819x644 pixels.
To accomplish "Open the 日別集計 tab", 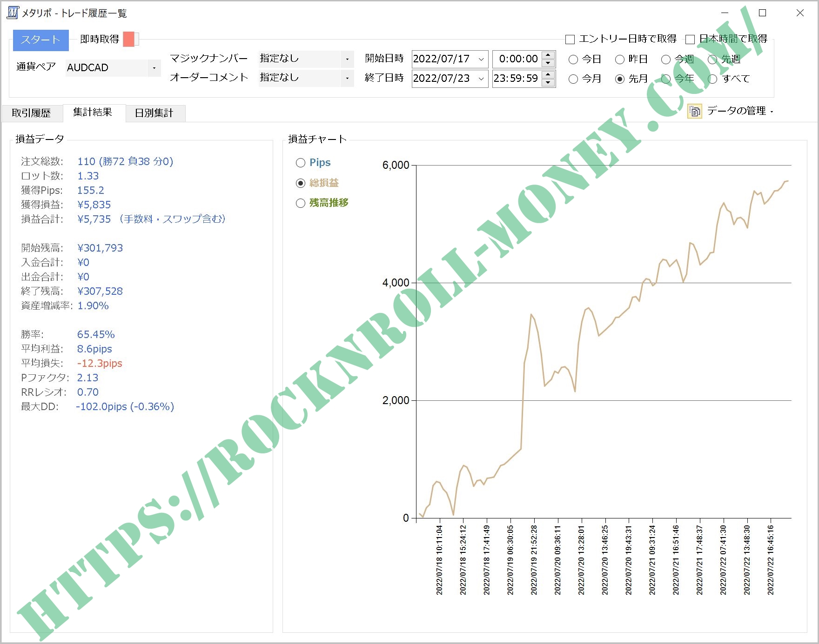I will (155, 113).
